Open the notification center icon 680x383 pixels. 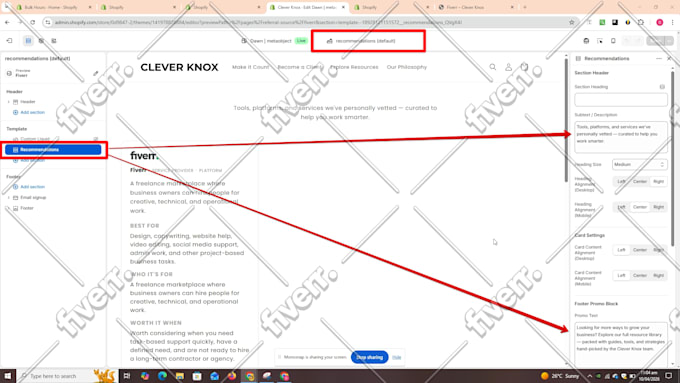point(669,376)
